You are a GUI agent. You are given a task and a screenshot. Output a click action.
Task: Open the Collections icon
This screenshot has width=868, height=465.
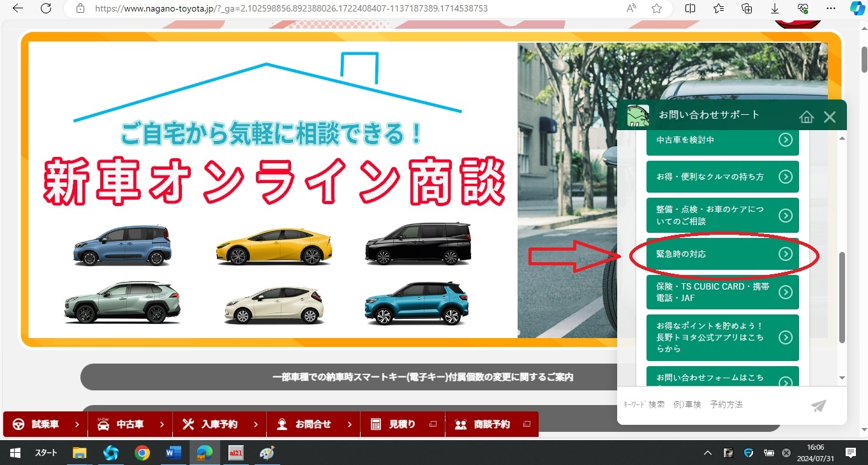click(747, 8)
